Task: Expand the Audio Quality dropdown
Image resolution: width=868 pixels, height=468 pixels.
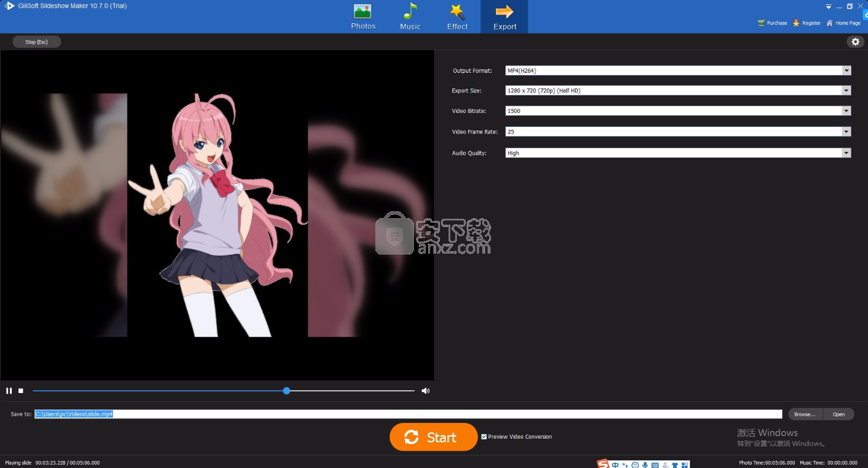Action: 846,153
